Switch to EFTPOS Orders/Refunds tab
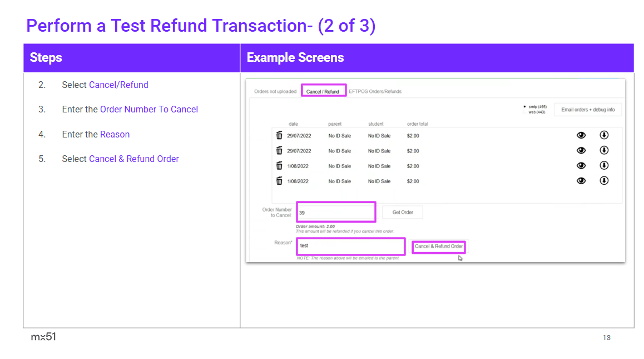 [375, 91]
